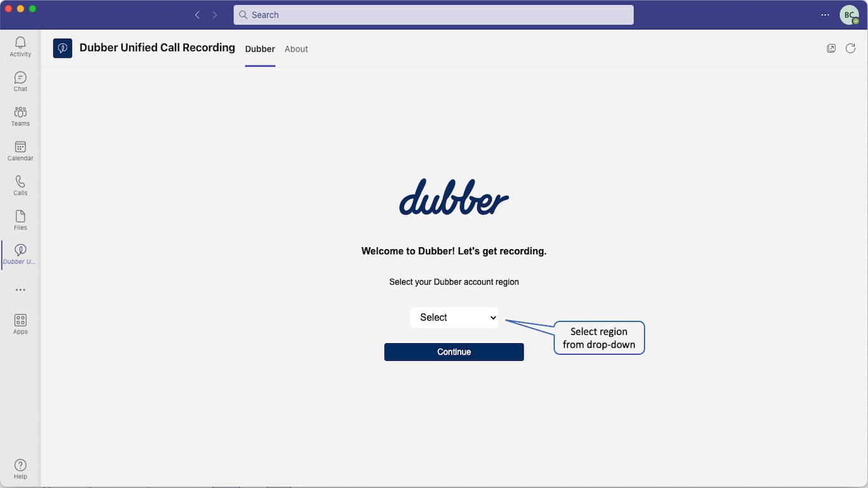Show more apps via sidebar ellipsis
The image size is (868, 488).
(x=20, y=290)
